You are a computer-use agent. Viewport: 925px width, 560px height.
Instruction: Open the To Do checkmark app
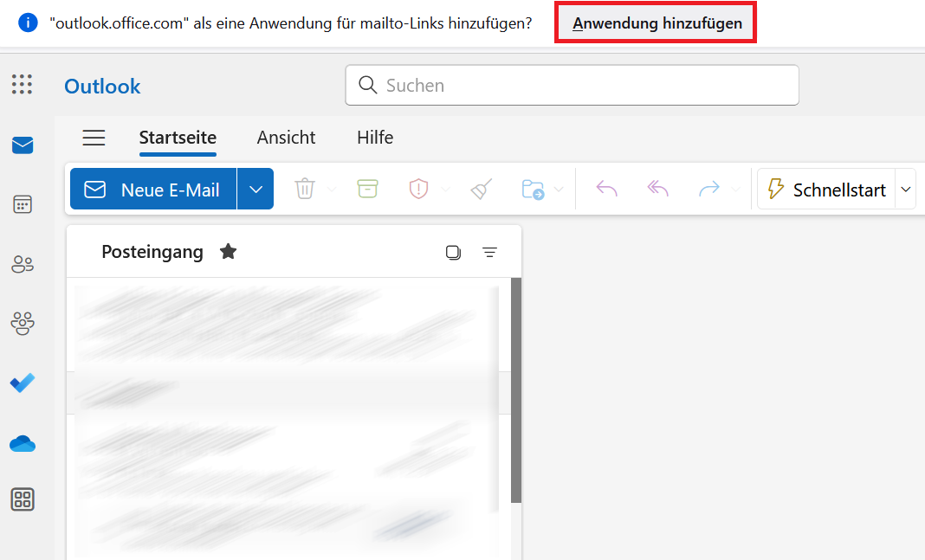tap(23, 383)
